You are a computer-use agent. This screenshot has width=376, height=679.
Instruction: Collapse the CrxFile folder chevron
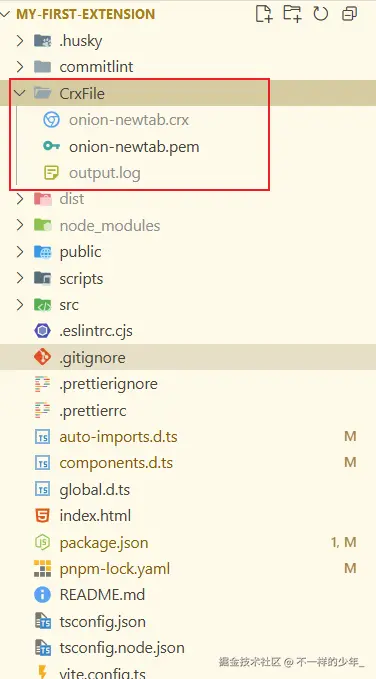click(x=19, y=93)
